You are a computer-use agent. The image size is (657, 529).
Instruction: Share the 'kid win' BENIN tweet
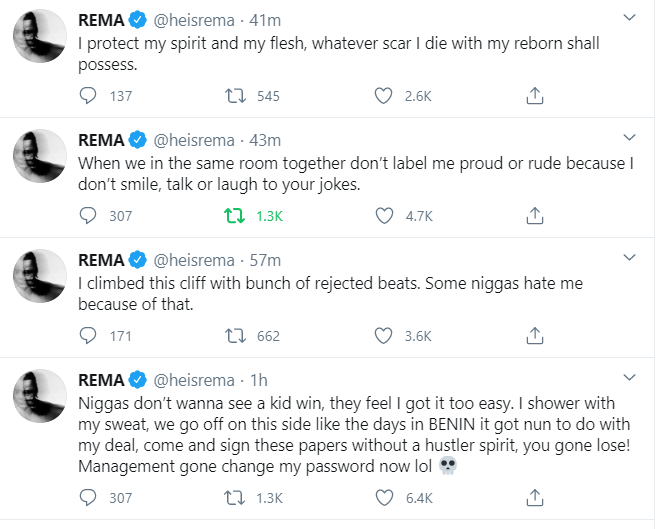click(534, 497)
